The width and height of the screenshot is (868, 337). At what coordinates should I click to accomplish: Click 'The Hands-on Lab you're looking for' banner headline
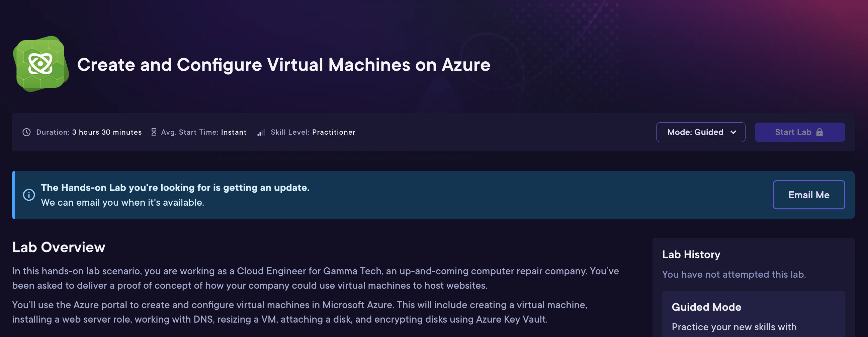click(x=175, y=188)
